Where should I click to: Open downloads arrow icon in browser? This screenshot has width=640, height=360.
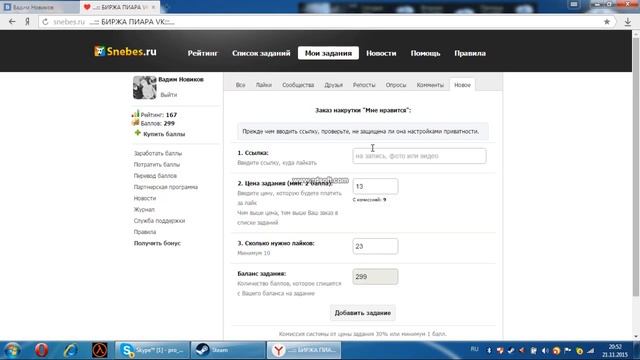point(628,22)
